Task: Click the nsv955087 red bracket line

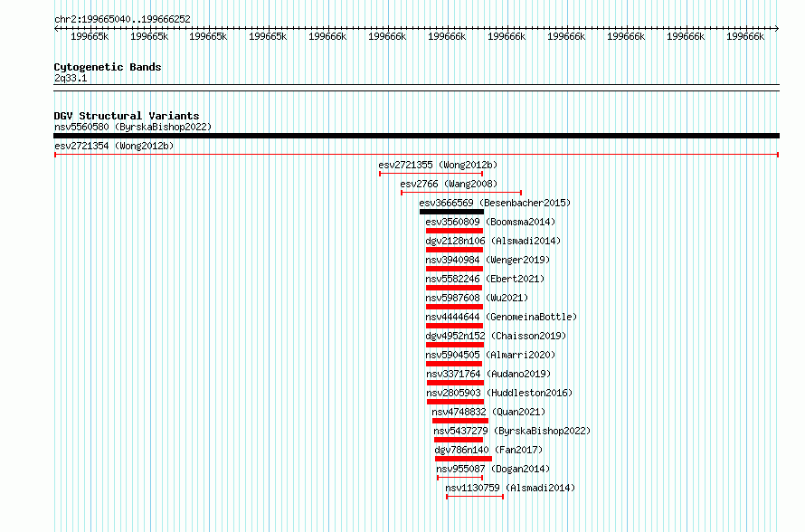Action: point(460,478)
